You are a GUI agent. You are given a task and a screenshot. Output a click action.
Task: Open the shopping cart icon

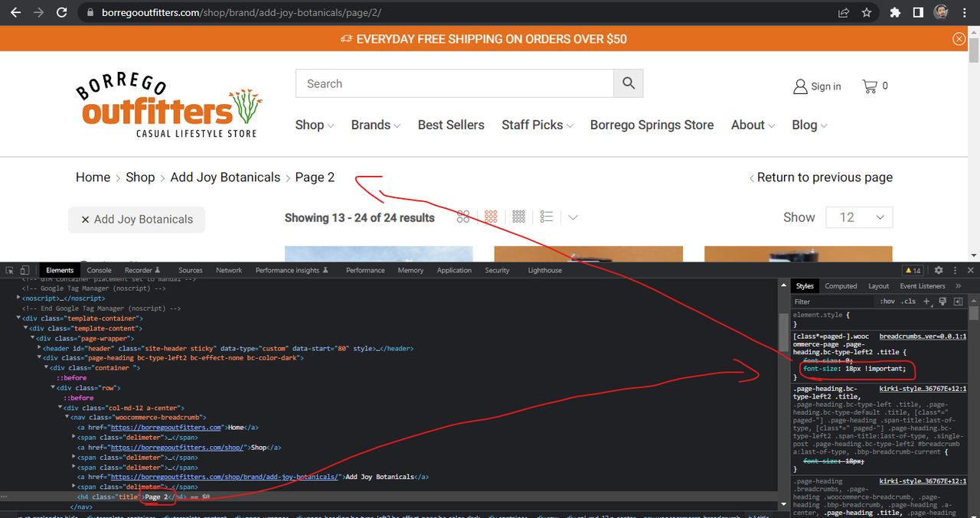(x=870, y=86)
